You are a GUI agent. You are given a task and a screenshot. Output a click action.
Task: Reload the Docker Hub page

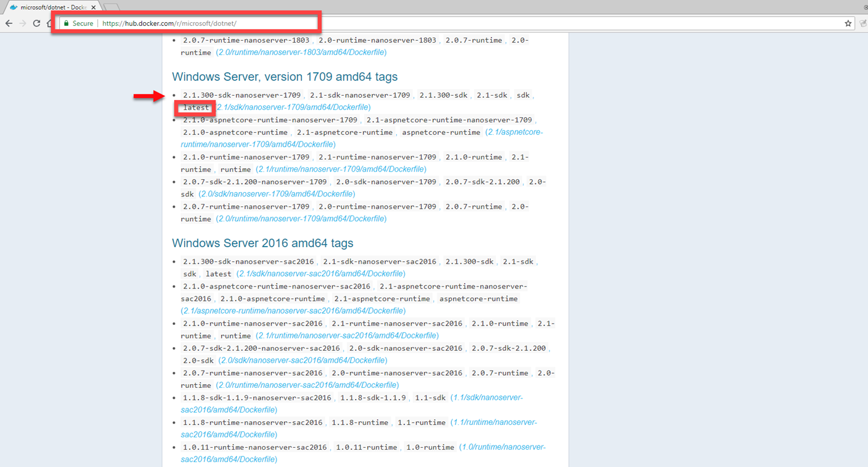(36, 23)
